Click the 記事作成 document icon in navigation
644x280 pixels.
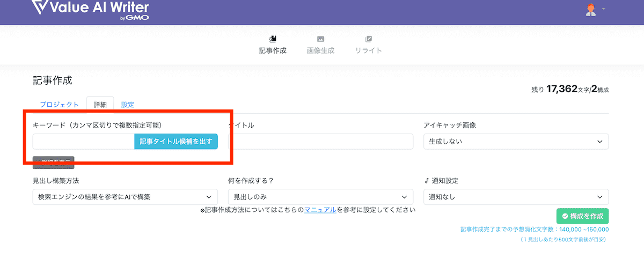point(273,39)
